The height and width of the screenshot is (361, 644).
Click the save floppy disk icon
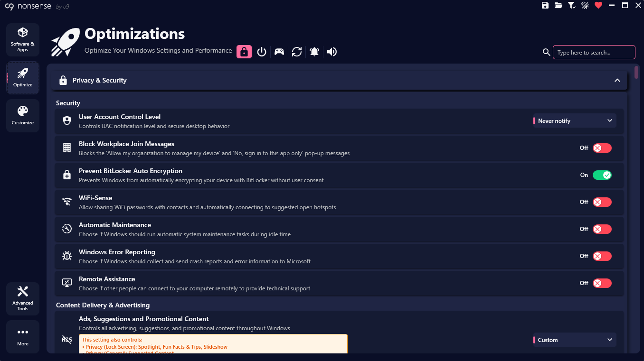[545, 5]
